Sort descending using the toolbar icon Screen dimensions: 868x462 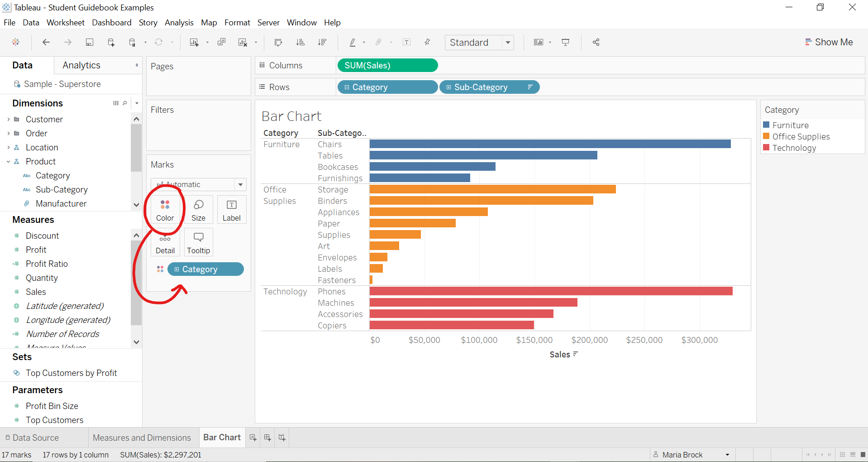click(322, 42)
